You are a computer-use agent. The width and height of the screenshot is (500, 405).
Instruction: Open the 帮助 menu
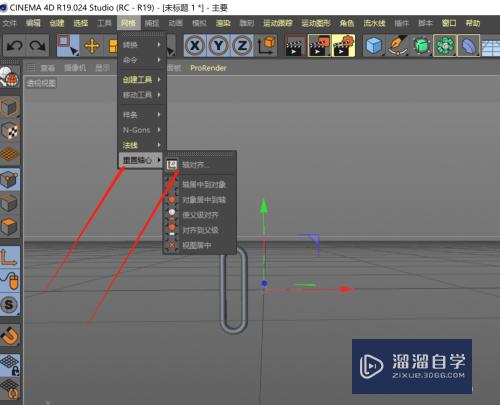click(x=473, y=23)
